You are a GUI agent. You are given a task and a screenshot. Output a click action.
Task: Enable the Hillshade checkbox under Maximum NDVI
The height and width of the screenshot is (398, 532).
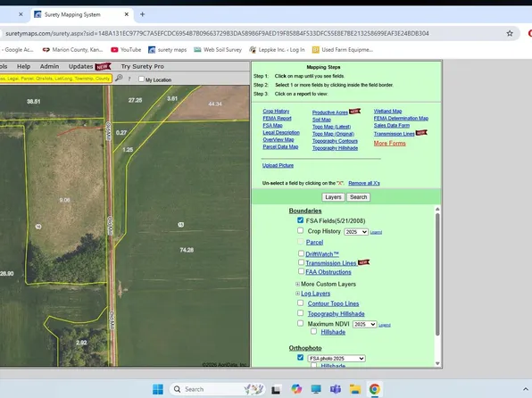click(313, 331)
